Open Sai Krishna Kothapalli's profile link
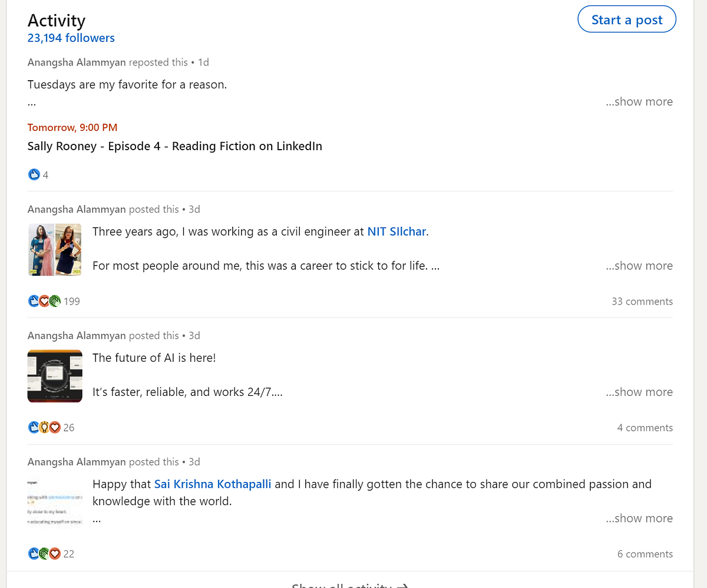This screenshot has width=707, height=588. point(213,484)
